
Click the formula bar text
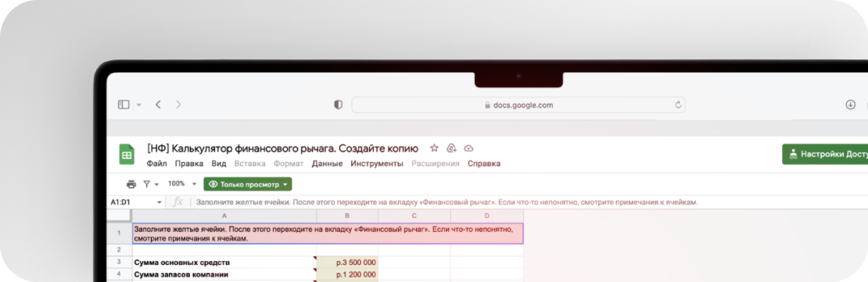pyautogui.click(x=447, y=202)
